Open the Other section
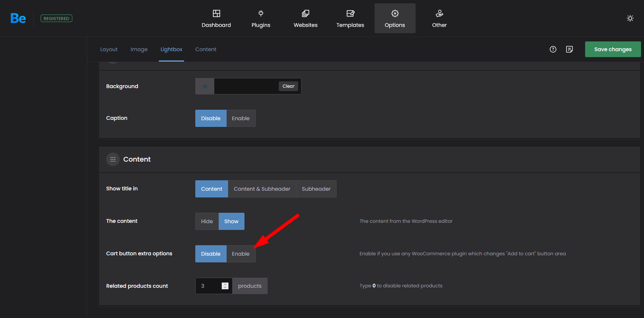Viewport: 644px width, 318px height. [439, 18]
